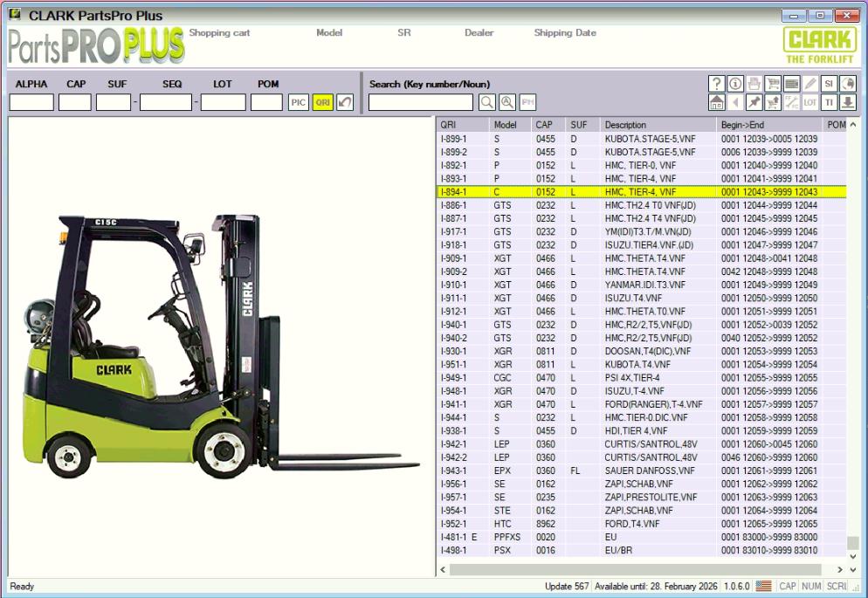This screenshot has height=598, width=868.
Task: Toggle the QRI display mode
Action: (x=322, y=102)
